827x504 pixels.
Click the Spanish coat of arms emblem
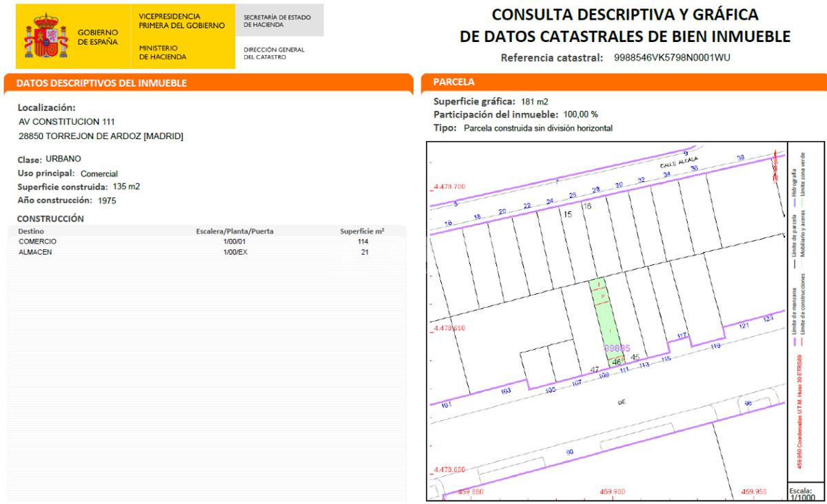point(47,36)
